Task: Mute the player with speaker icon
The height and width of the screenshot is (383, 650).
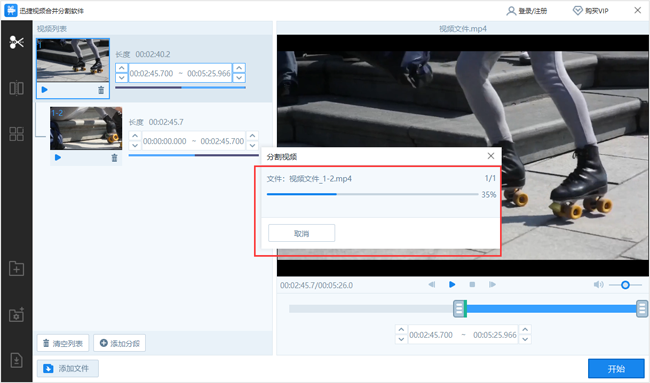Action: point(599,285)
